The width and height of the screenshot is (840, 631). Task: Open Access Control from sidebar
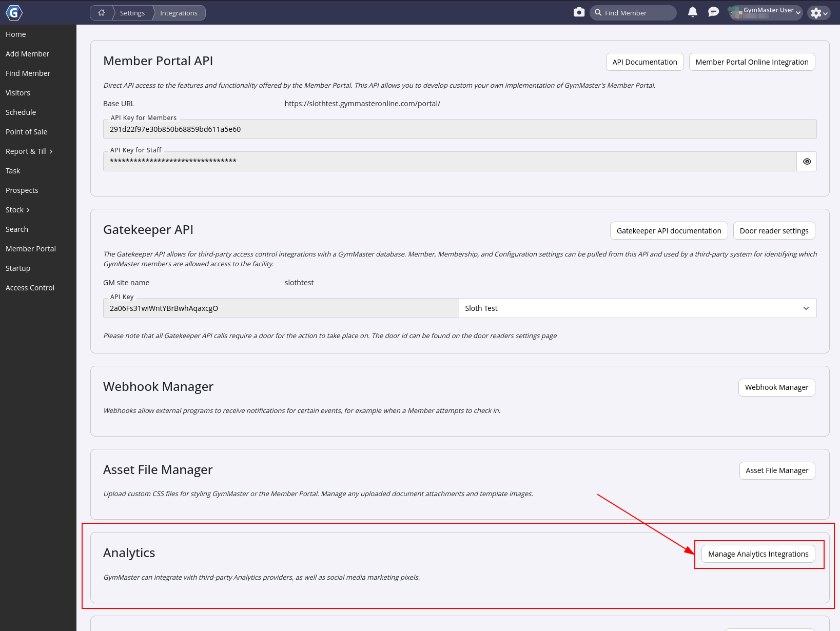pyautogui.click(x=30, y=288)
